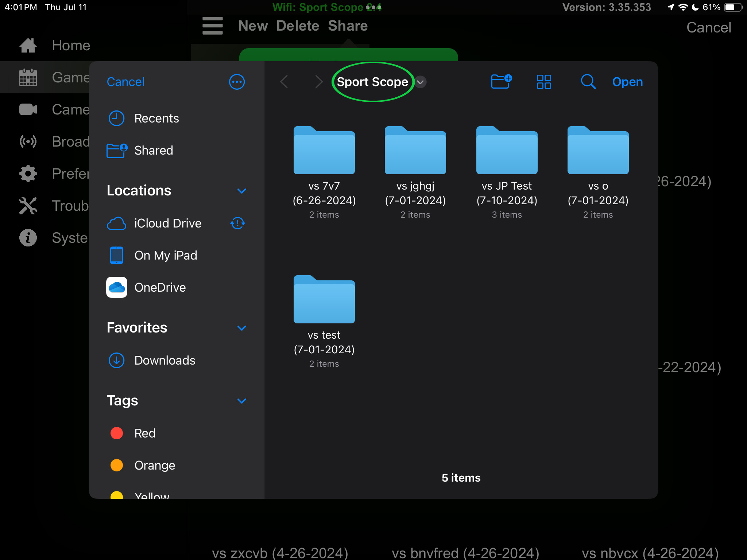Tap the battery icon in status bar
The image size is (747, 560).
click(x=734, y=7)
